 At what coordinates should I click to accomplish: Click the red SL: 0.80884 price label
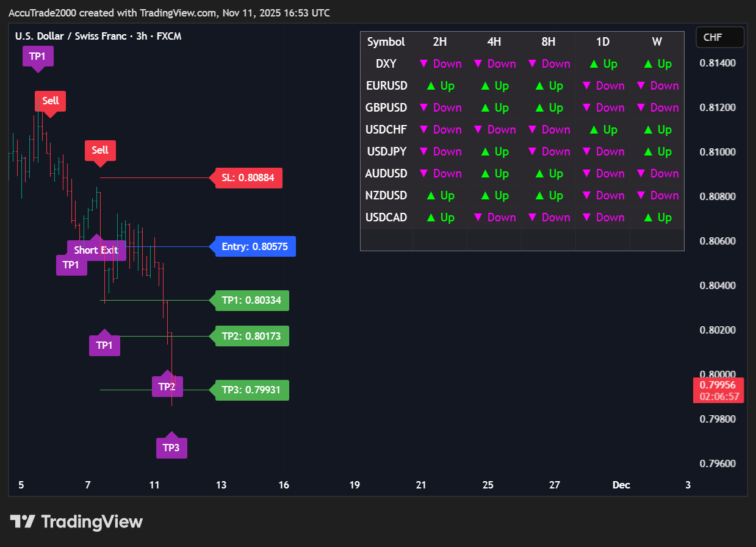pyautogui.click(x=248, y=178)
